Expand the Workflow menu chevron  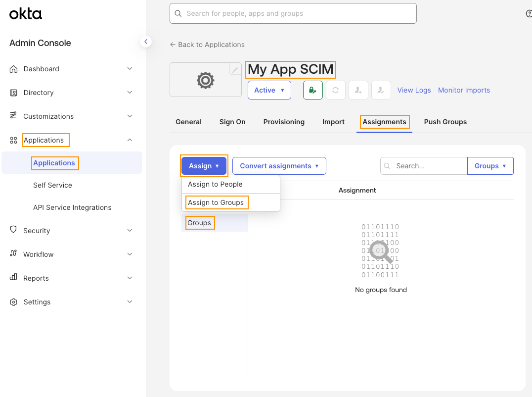pos(130,254)
